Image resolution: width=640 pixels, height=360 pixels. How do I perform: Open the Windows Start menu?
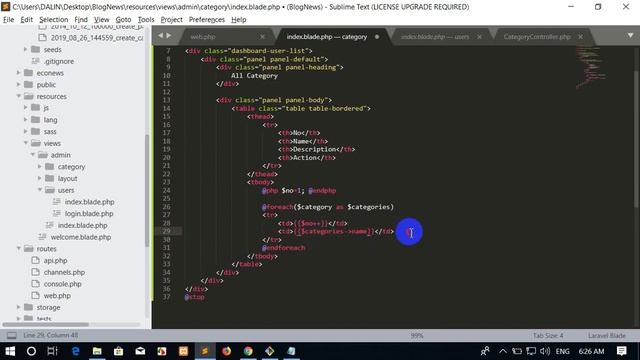pos(10,351)
